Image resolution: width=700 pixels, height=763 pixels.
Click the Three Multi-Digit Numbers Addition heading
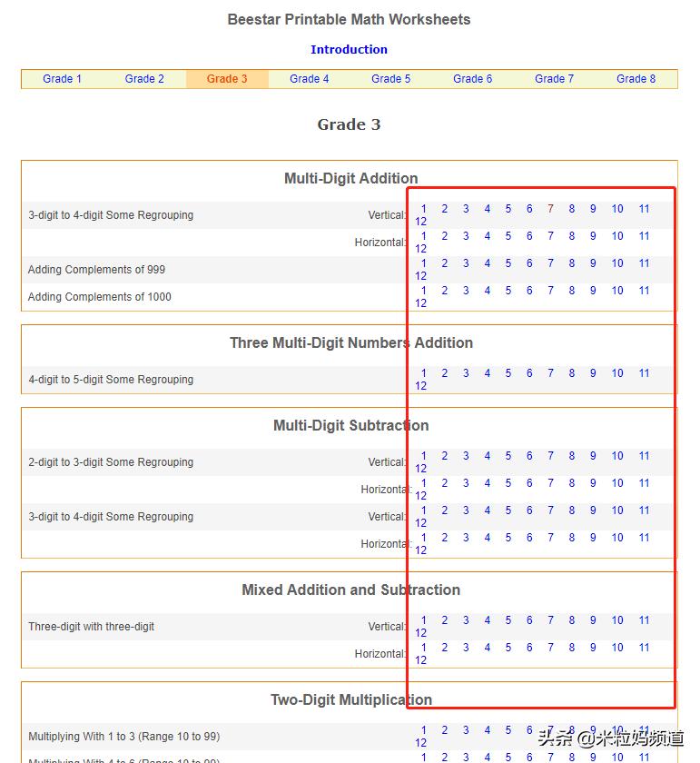click(351, 343)
